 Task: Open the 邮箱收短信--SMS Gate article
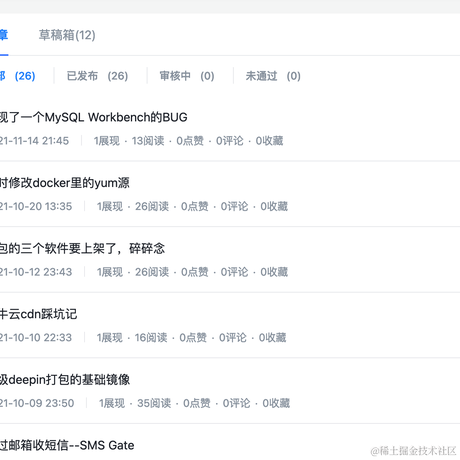click(x=67, y=445)
